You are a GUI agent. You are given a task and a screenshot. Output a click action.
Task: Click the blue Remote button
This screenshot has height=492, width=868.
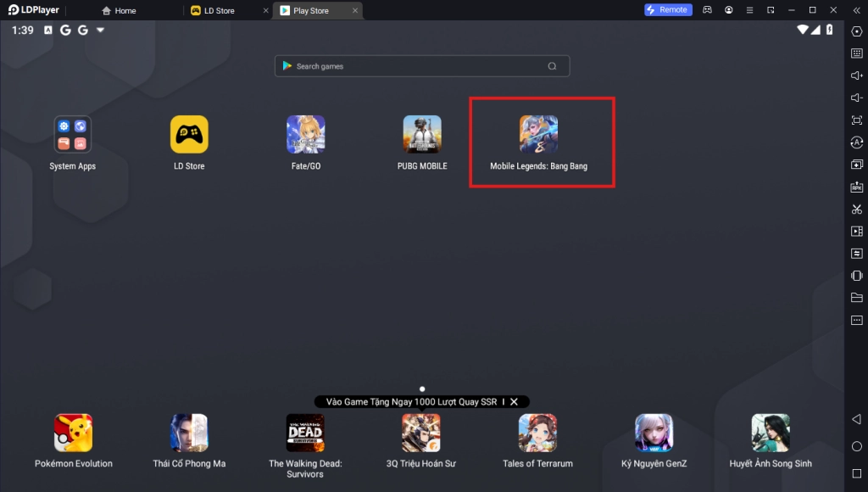pos(668,9)
